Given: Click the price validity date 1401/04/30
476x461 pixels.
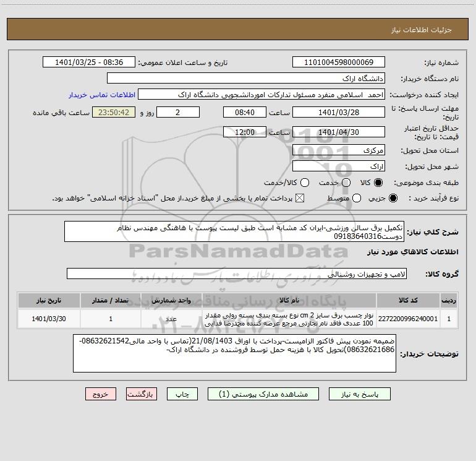Looking at the screenshot, I should coord(339,132).
